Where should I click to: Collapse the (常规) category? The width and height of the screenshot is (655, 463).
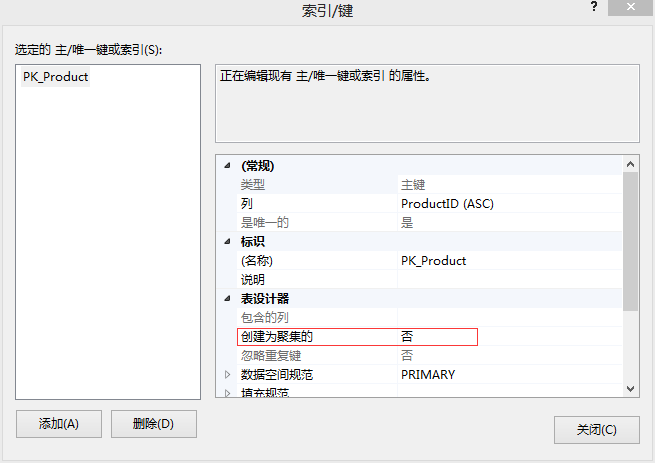[227, 166]
